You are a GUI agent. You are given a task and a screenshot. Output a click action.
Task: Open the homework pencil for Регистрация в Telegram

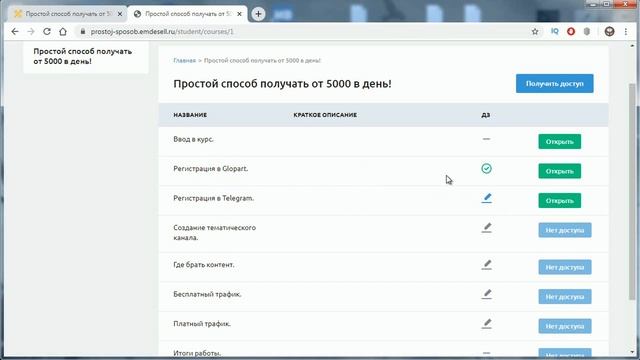point(486,198)
